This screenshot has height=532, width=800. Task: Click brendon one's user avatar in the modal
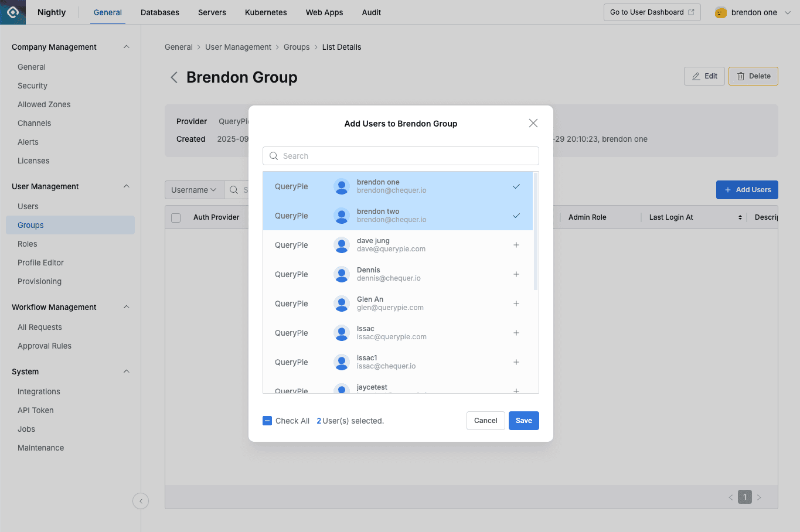coord(342,186)
